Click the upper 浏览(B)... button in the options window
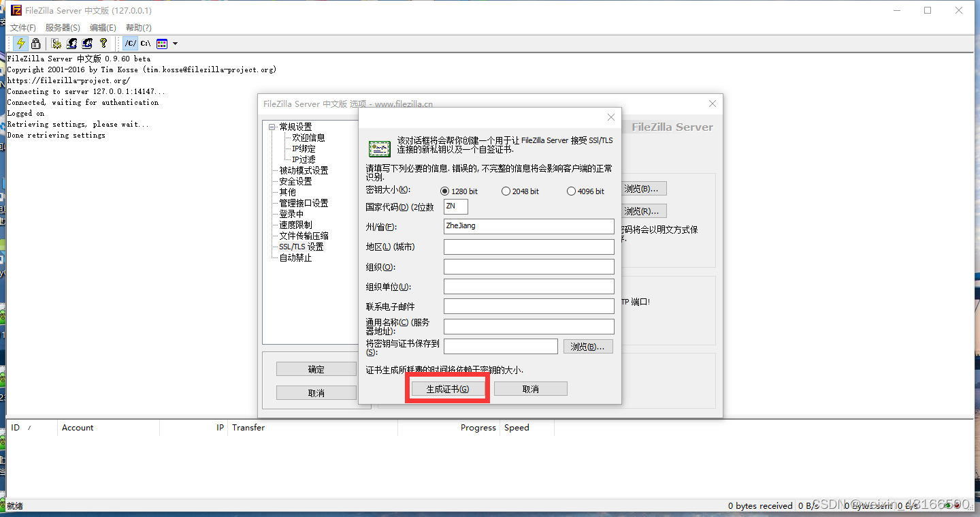980x517 pixels. tap(644, 189)
